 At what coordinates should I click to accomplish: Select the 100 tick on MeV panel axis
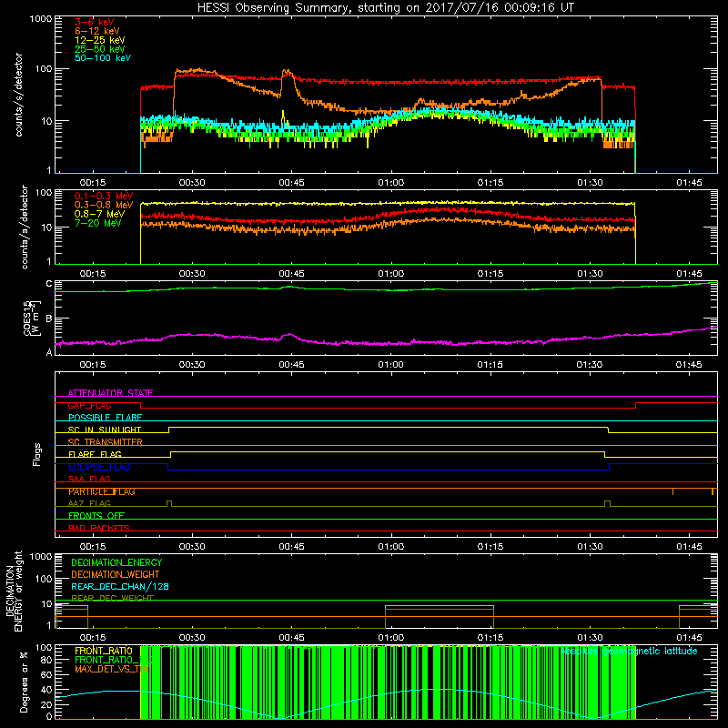[44, 193]
